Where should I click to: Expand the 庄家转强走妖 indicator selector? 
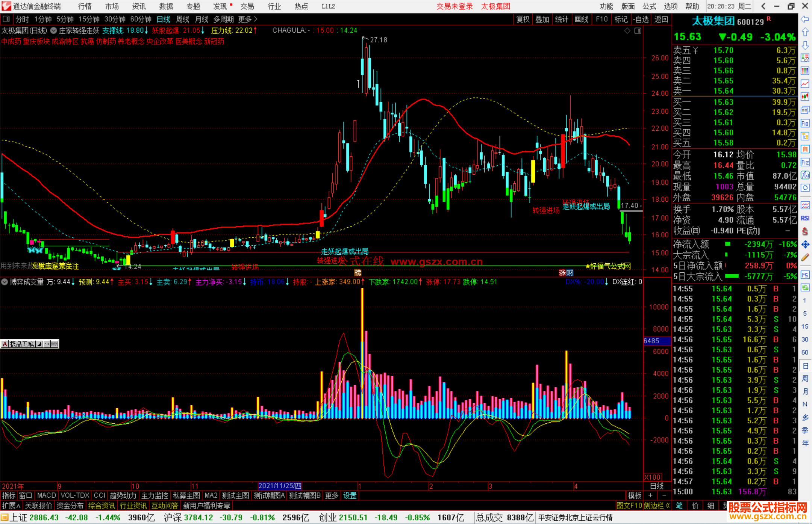pos(54,30)
